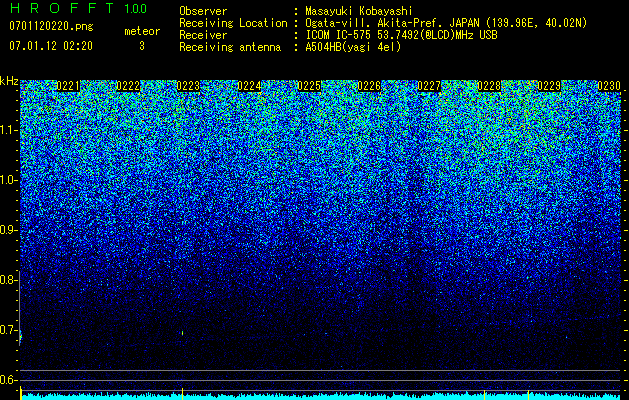Click the 0230 time marker
The width and height of the screenshot is (629, 400).
click(x=609, y=86)
